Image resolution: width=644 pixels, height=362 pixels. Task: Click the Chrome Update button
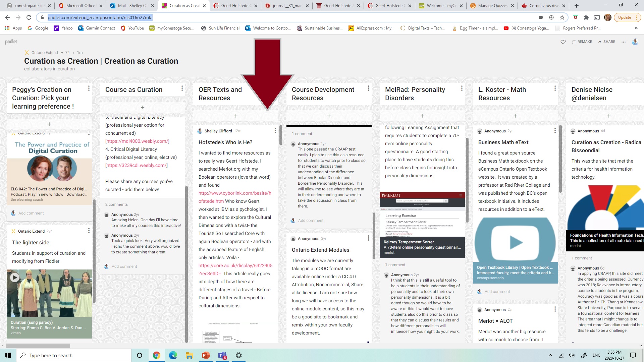(x=627, y=17)
